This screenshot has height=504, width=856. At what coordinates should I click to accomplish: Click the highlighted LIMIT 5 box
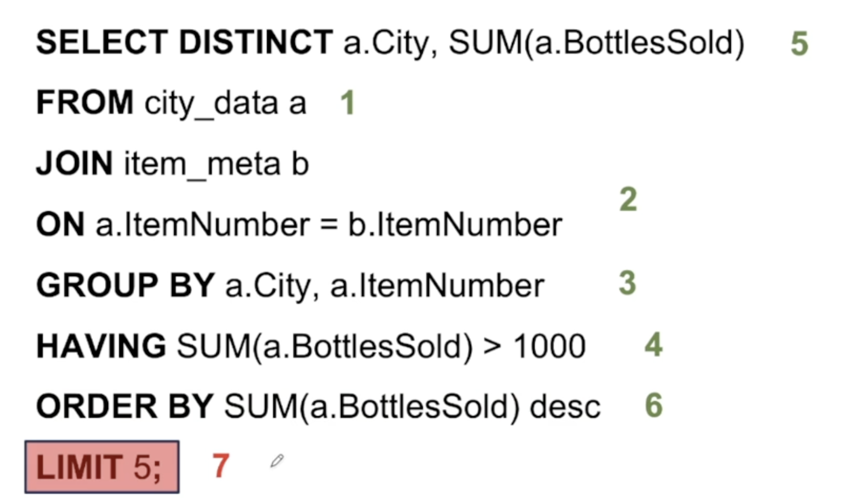coord(102,467)
